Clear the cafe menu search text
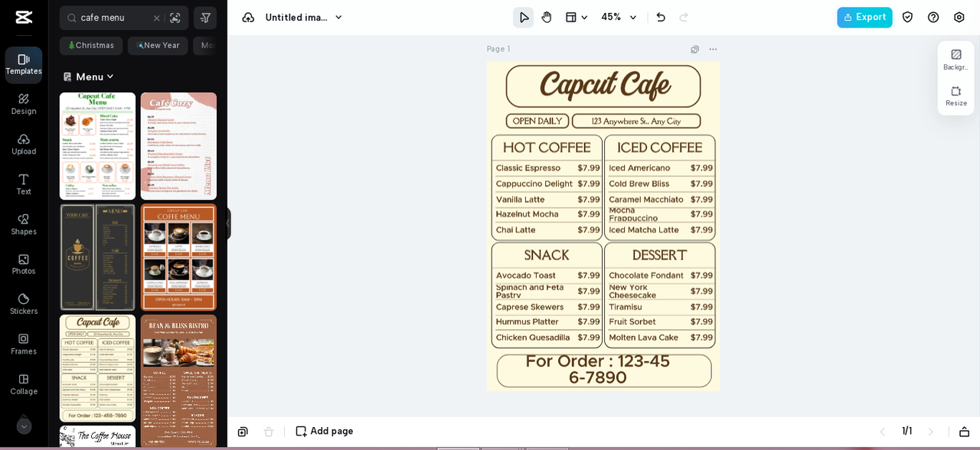The image size is (980, 450). pos(156,18)
